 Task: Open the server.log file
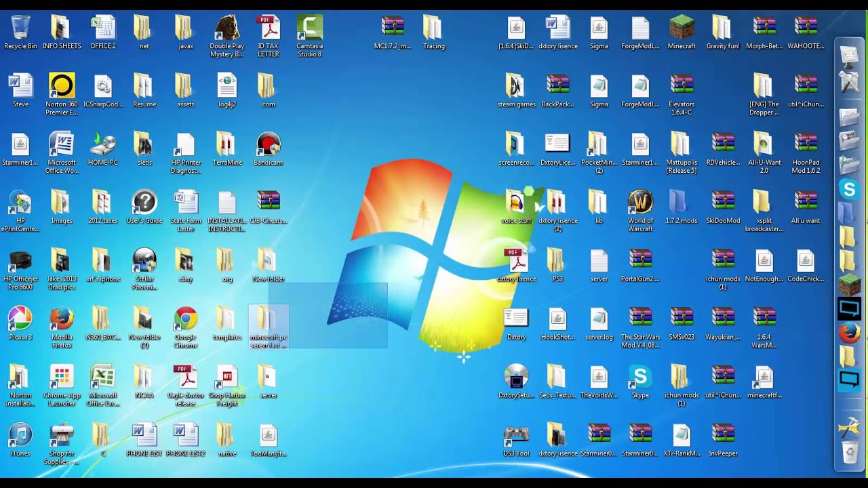599,323
